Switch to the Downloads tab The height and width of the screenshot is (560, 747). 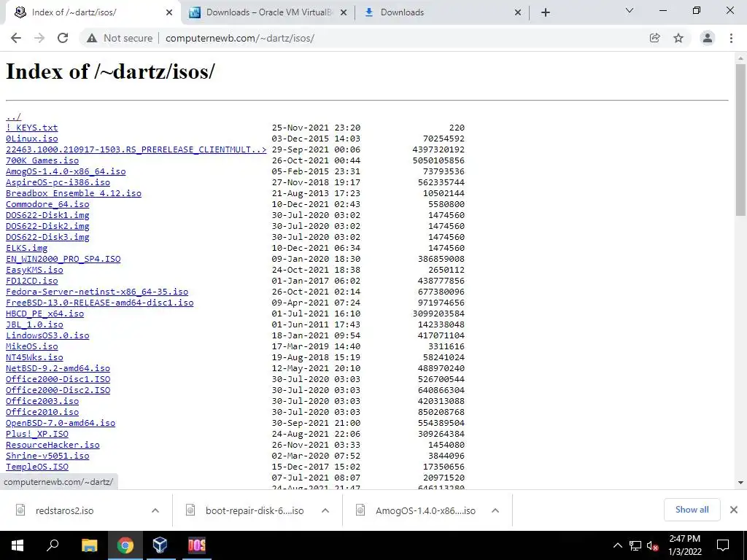point(442,12)
